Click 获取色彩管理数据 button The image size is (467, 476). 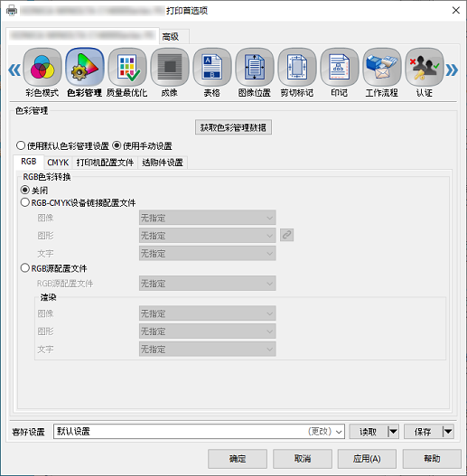coord(233,127)
